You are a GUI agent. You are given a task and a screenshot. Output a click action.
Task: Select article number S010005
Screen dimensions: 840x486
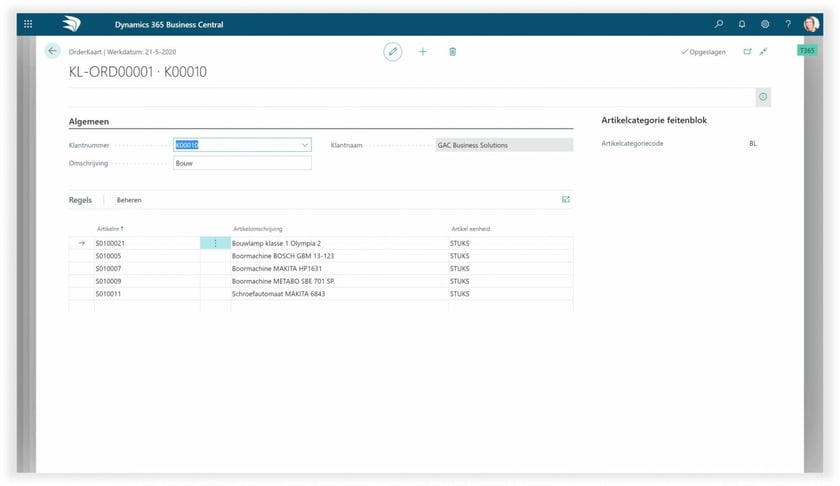pos(108,256)
